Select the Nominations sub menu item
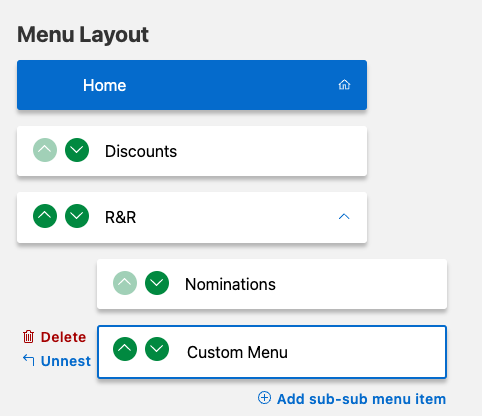This screenshot has height=416, width=482. pyautogui.click(x=272, y=284)
